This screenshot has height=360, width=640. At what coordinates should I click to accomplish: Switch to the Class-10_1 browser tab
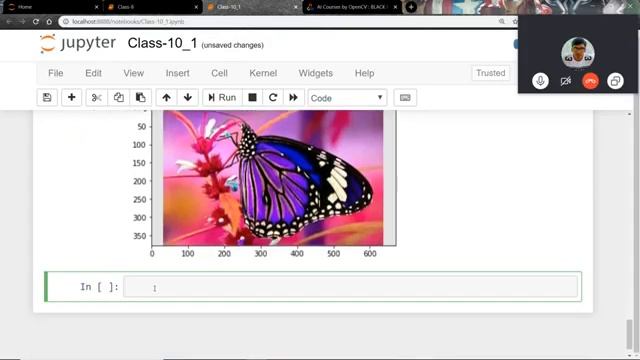pos(251,7)
